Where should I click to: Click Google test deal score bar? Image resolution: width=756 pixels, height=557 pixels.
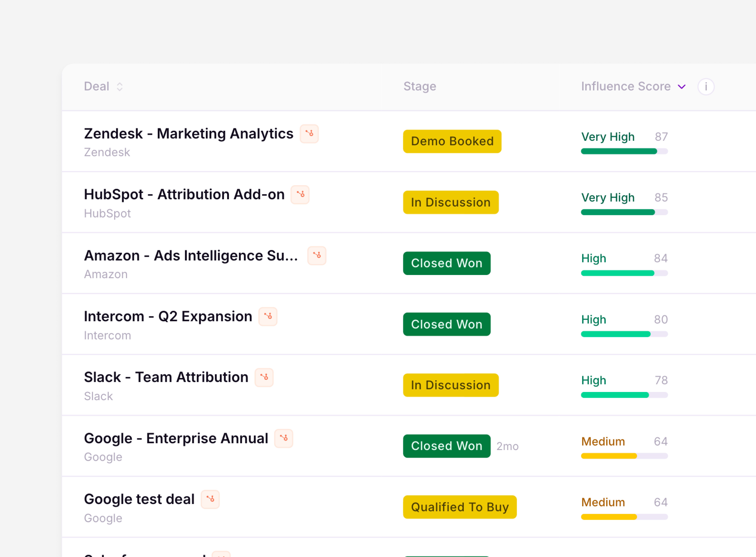[624, 517]
